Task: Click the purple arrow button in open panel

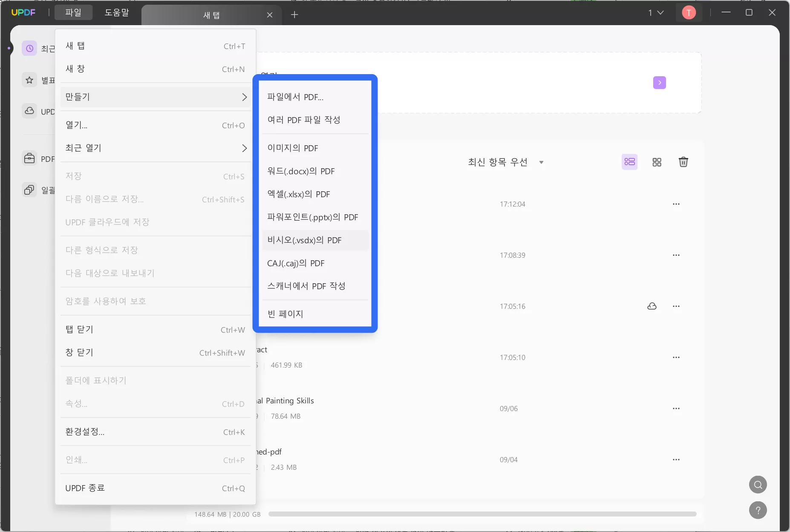Action: point(660,83)
